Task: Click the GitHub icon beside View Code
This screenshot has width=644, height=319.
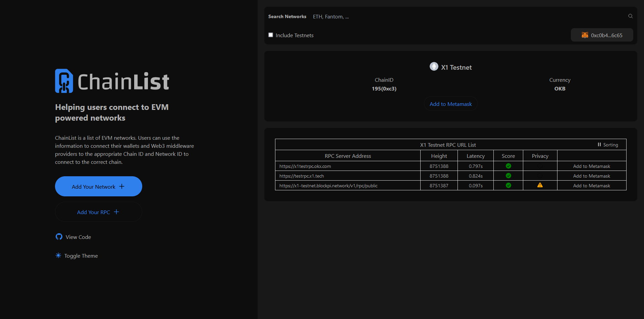Action: click(59, 237)
